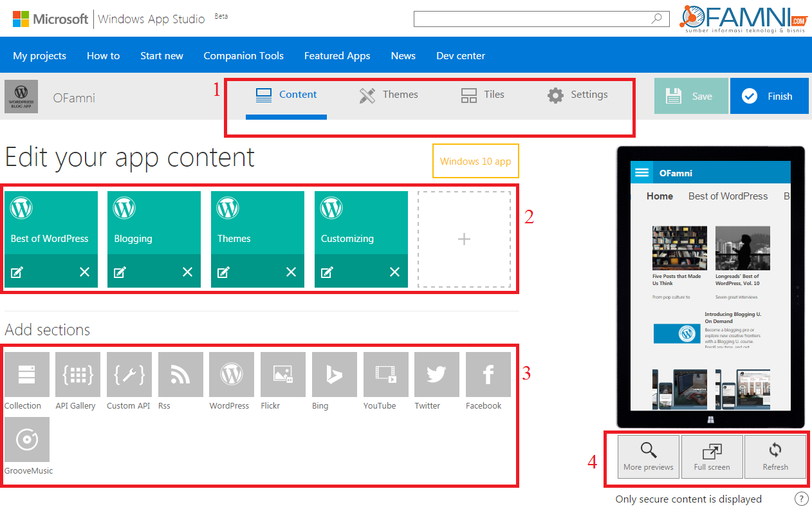Click the Finish button
The image size is (812, 509).
tap(769, 96)
